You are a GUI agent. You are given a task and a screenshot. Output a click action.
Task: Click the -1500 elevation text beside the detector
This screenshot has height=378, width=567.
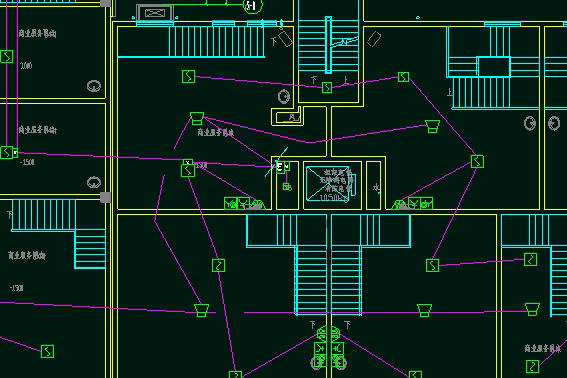(x=27, y=162)
